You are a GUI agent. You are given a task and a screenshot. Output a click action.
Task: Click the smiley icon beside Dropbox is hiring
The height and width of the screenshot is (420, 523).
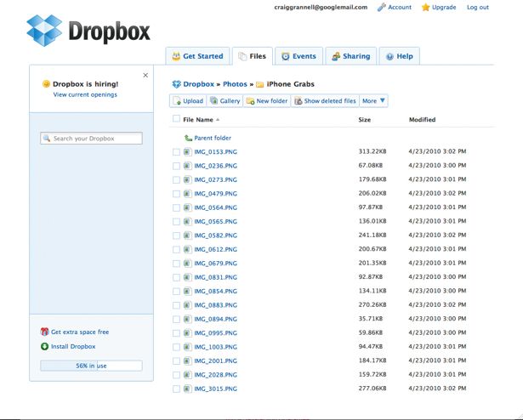coord(46,83)
